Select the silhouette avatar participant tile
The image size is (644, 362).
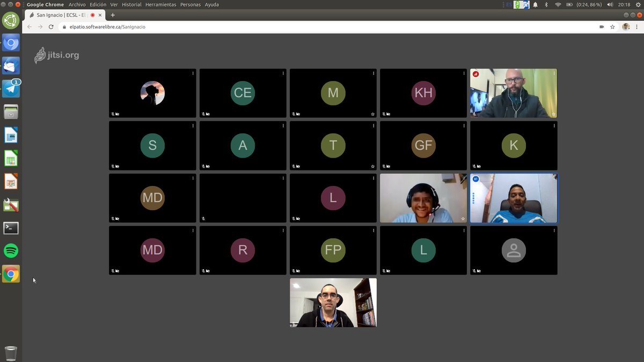coord(152,93)
